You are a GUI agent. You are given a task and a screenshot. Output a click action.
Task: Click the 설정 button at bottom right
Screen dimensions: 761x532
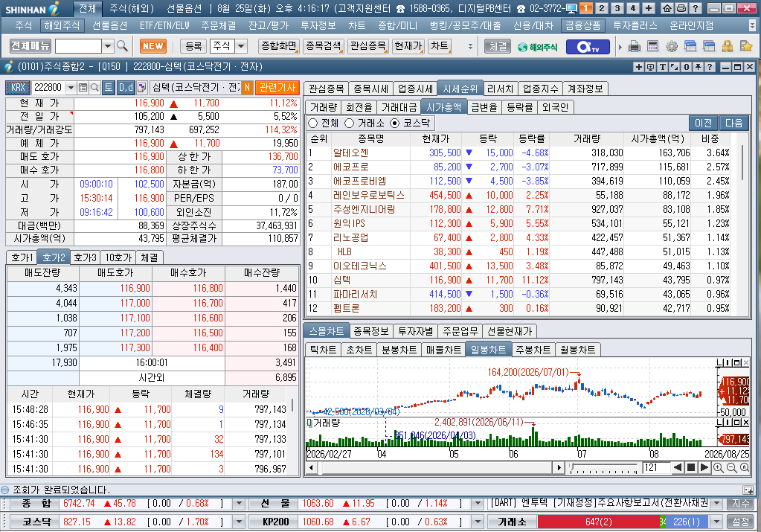coord(740,522)
